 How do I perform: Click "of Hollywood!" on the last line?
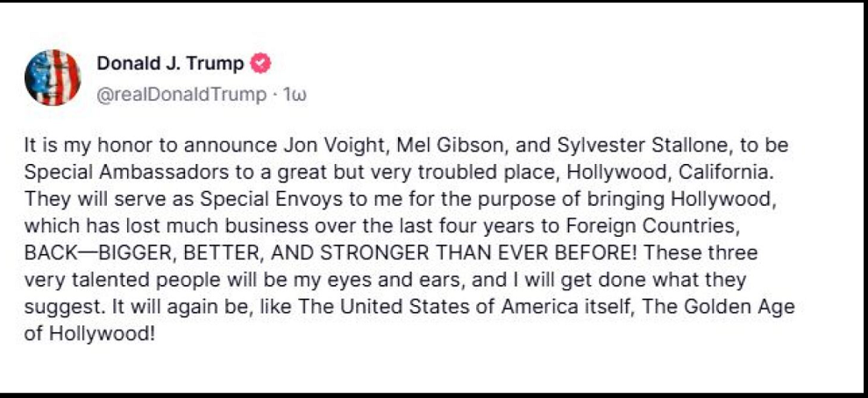point(89,335)
